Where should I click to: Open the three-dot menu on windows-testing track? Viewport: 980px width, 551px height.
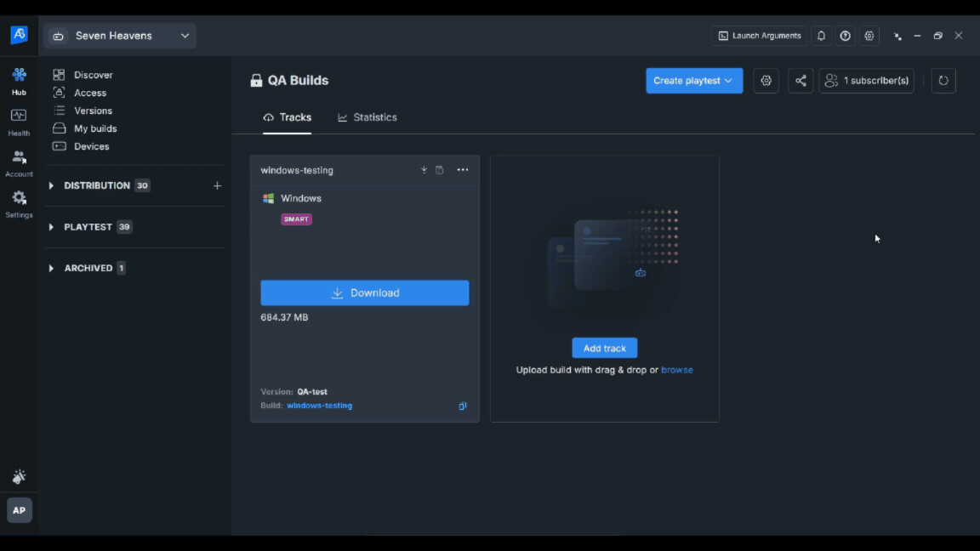tap(463, 170)
